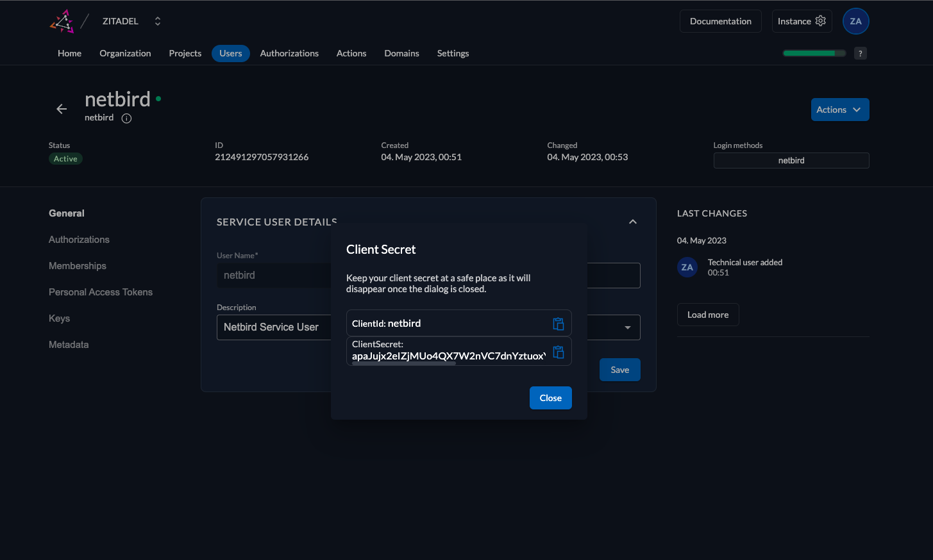Expand the blue Actions dropdown
The image size is (933, 560).
click(x=839, y=110)
